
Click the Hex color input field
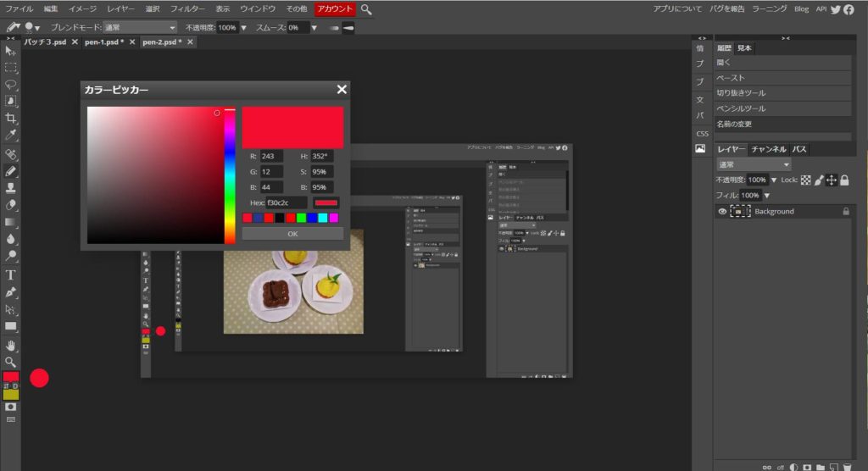287,203
